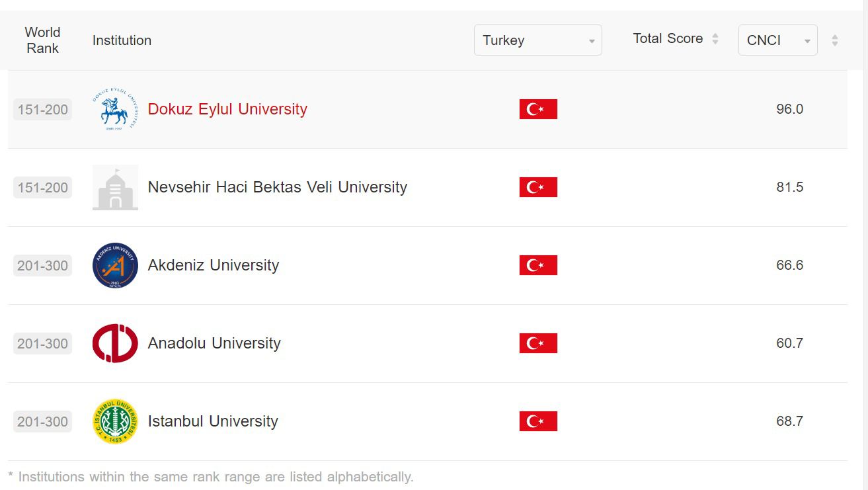Click the Dokuz Eylul University logo
Image resolution: width=868 pixels, height=490 pixels.
(x=115, y=109)
